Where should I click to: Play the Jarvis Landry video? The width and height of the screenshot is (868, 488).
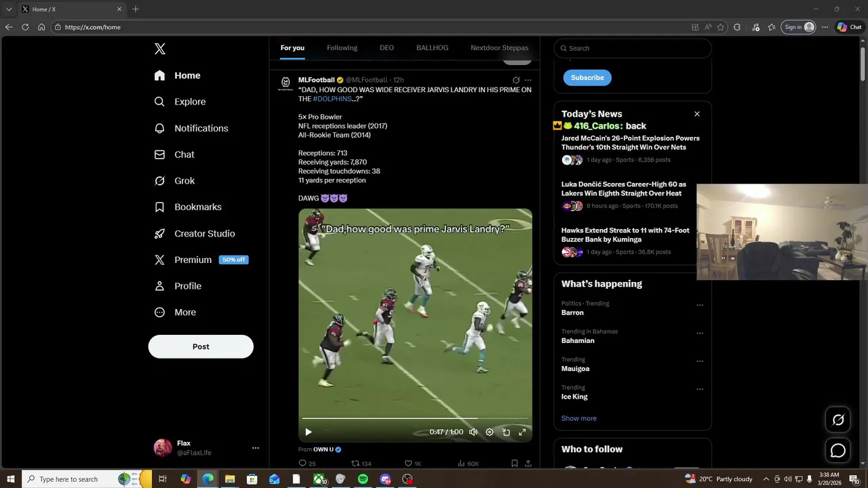(x=308, y=432)
